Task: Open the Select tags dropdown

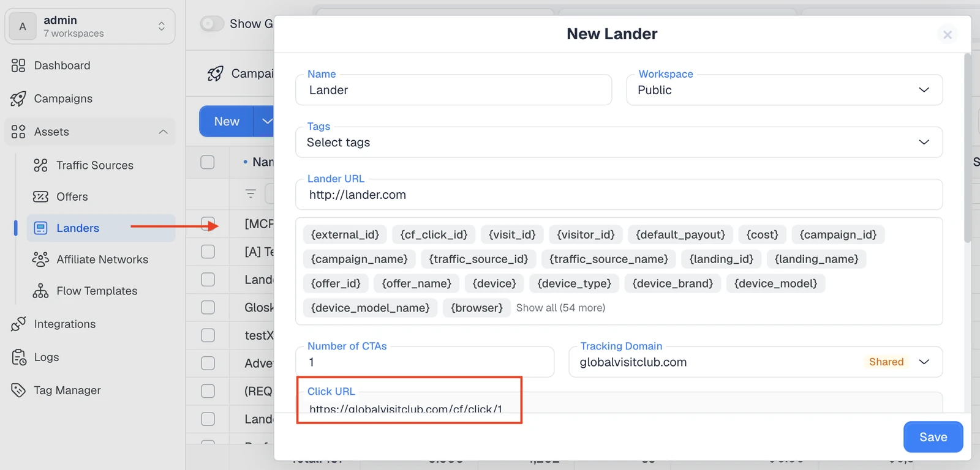Action: [619, 142]
